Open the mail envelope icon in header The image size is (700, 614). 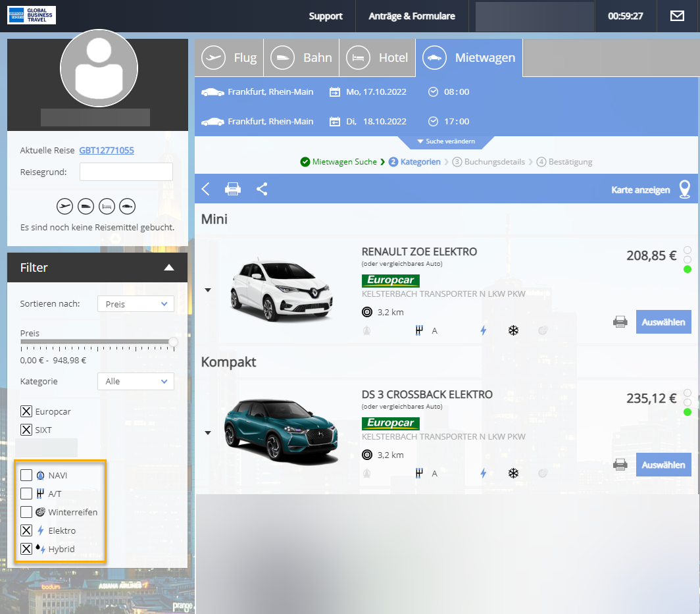point(677,16)
